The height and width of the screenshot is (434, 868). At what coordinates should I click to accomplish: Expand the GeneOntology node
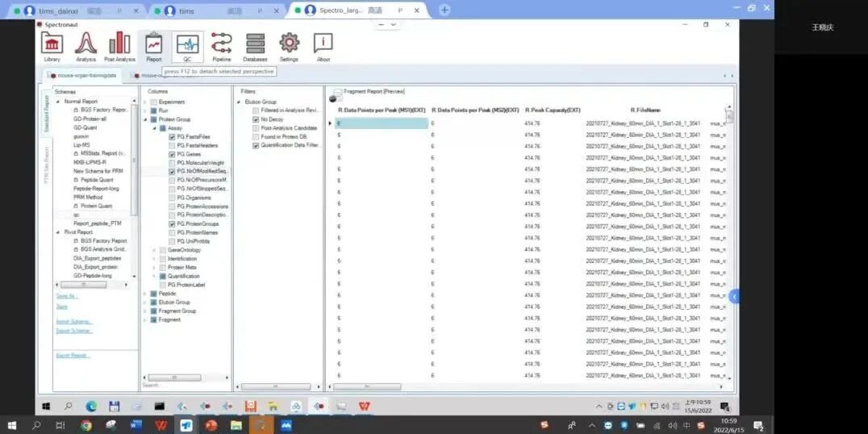pyautogui.click(x=154, y=250)
